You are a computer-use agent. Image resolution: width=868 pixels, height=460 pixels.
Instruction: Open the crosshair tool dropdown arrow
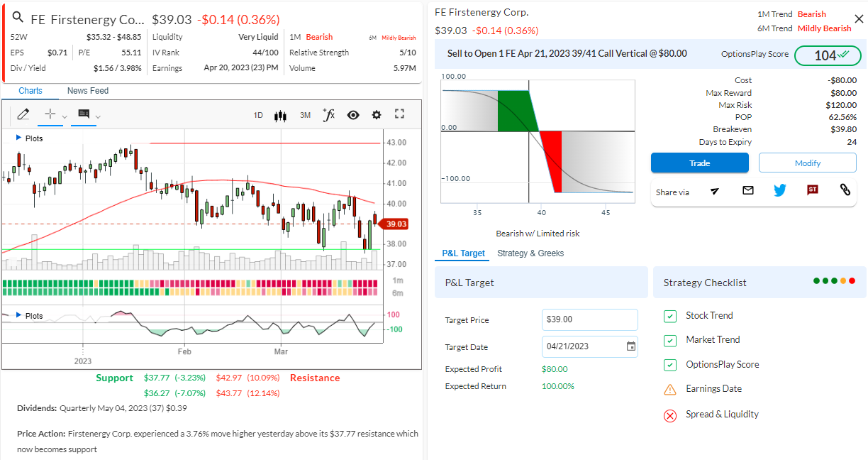click(x=65, y=117)
